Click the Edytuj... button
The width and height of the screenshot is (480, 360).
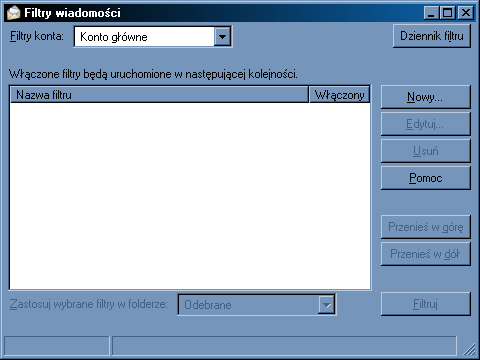coord(425,124)
